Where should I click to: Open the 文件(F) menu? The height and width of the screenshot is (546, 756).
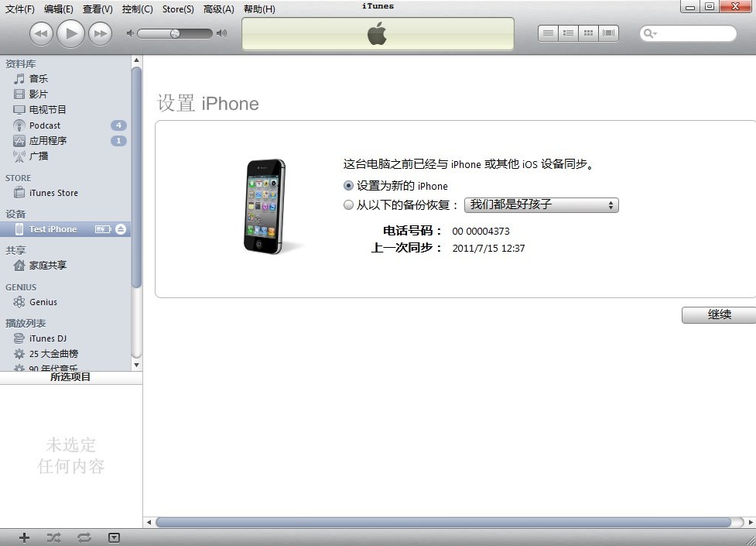point(20,9)
